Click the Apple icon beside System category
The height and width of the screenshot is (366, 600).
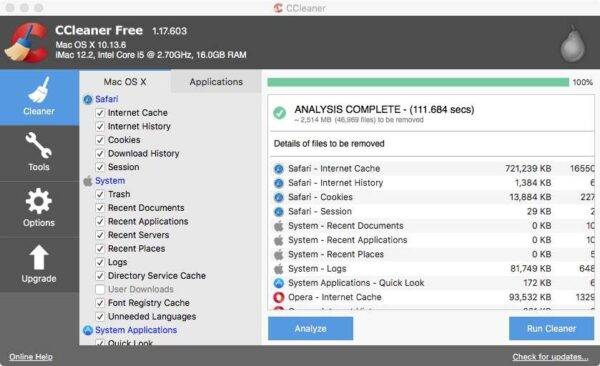88,181
